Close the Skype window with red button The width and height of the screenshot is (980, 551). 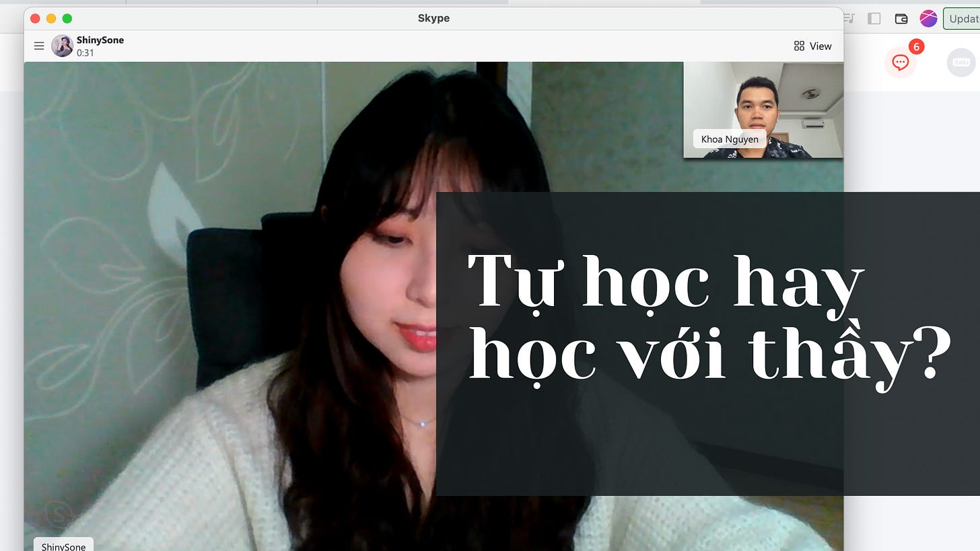(36, 18)
